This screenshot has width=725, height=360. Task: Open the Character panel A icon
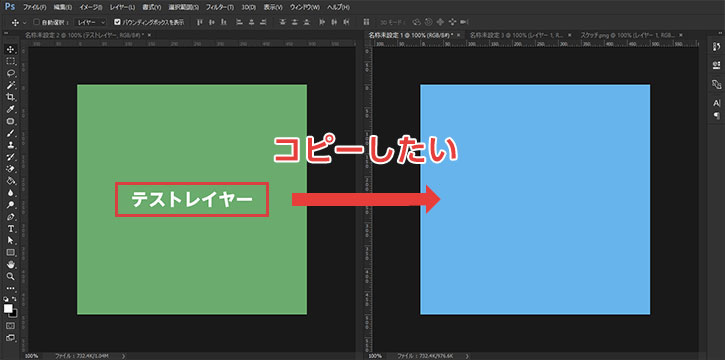point(717,103)
